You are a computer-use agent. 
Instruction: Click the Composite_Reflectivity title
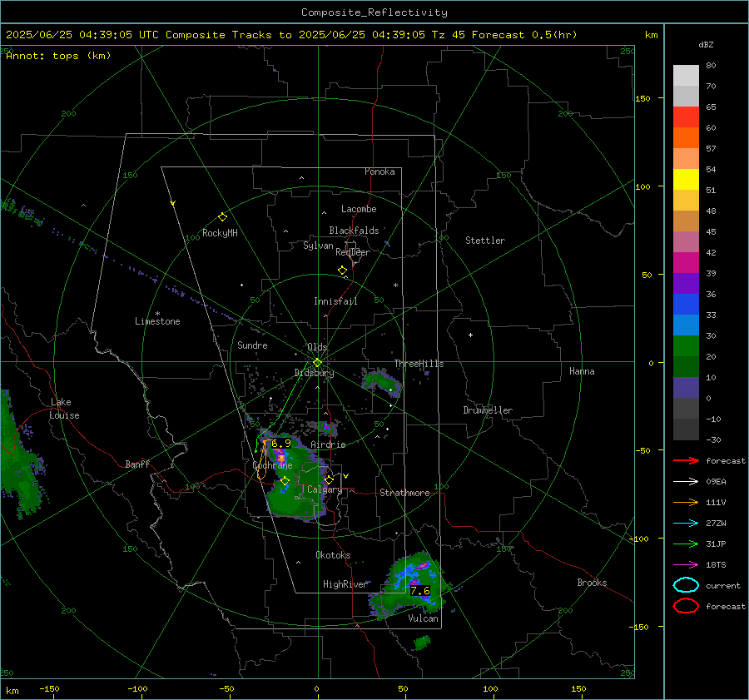coord(374,12)
